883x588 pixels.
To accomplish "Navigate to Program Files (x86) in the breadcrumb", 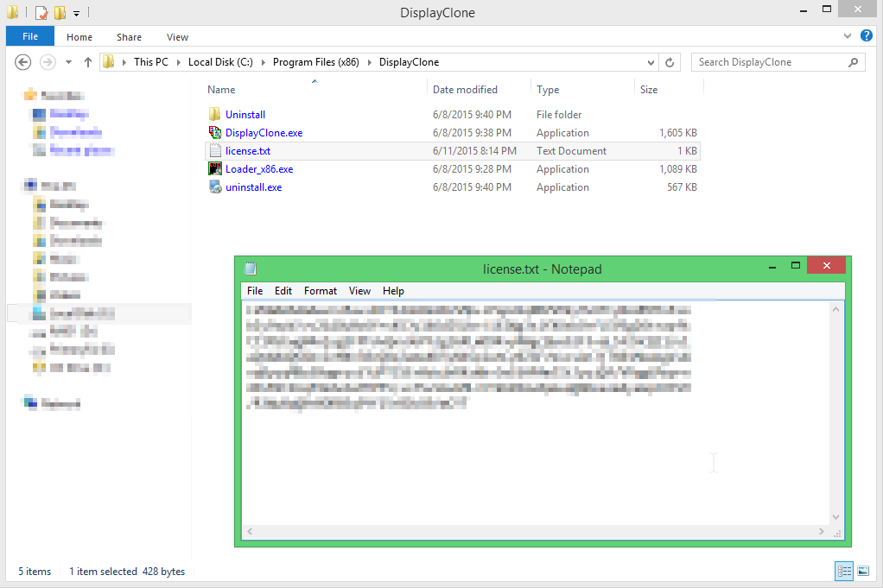I will tap(316, 62).
